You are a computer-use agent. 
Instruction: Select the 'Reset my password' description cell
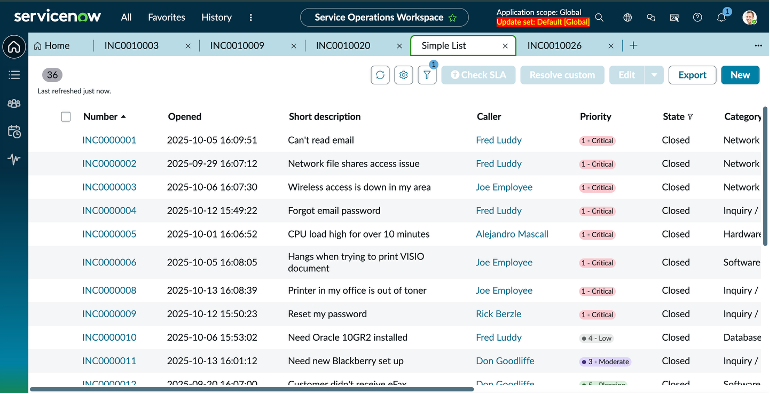[x=327, y=314]
